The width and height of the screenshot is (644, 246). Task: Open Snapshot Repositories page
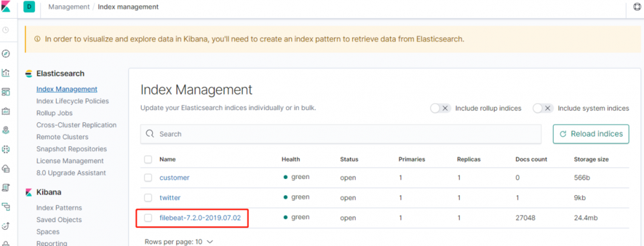tap(72, 149)
